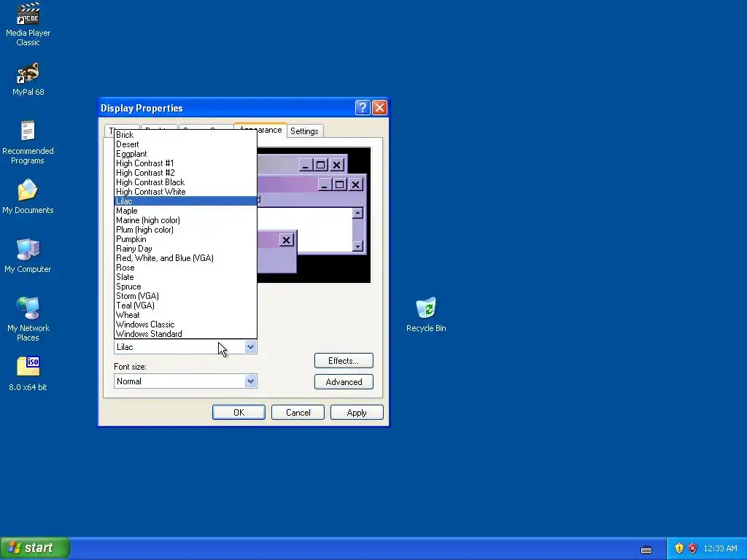The width and height of the screenshot is (747, 560).
Task: Choose the Wheat color scheme
Action: coord(186,315)
